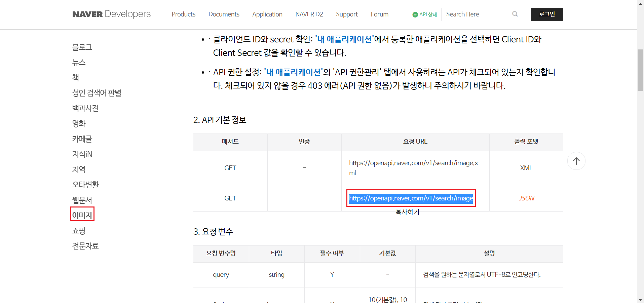Click the NAVER Developers logo
Screen dimensions: 644x303
(x=111, y=14)
